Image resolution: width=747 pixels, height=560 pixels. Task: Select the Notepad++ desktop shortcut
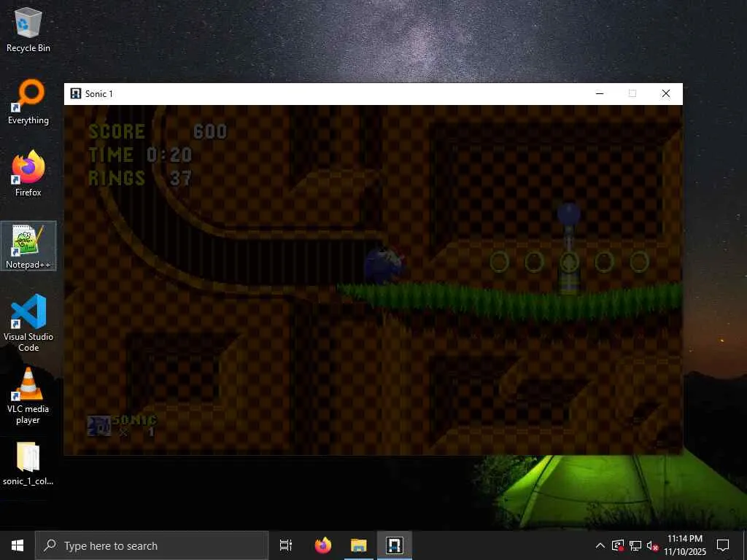click(28, 246)
